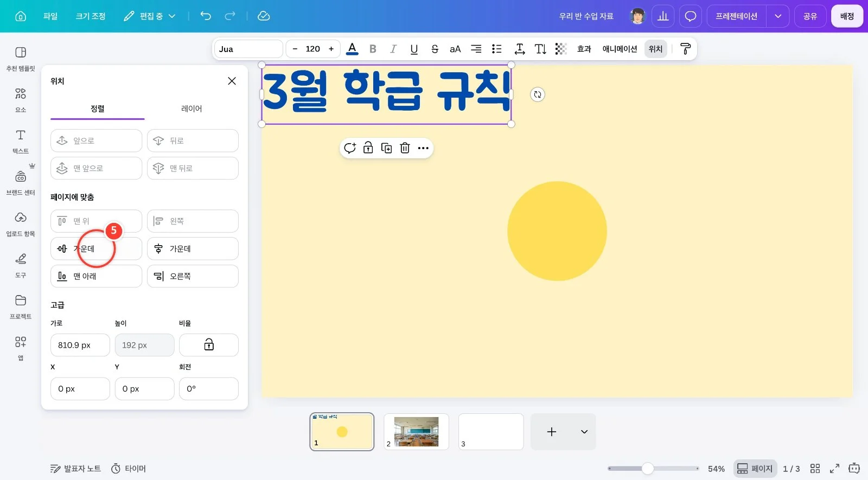Viewport: 868px width, 480px height.
Task: Open the text alignment icon
Action: (x=476, y=49)
